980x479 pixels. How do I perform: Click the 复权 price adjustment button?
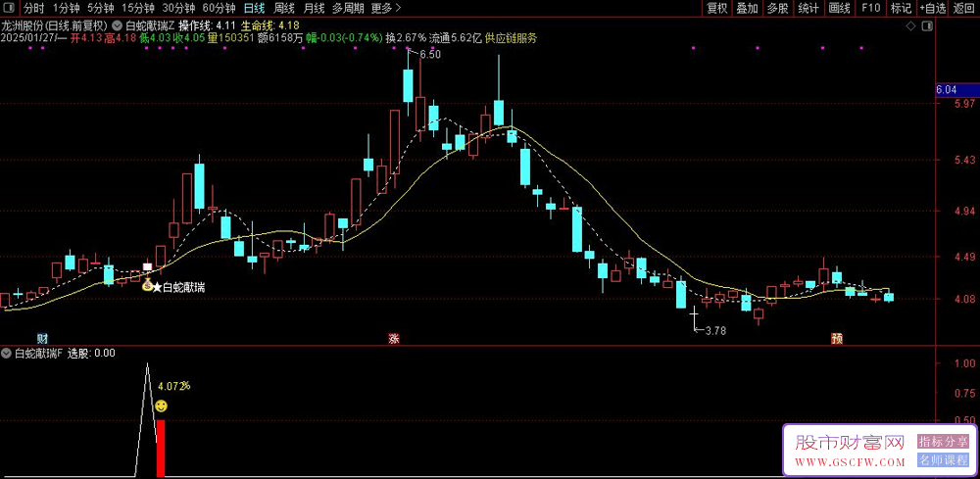pos(717,8)
